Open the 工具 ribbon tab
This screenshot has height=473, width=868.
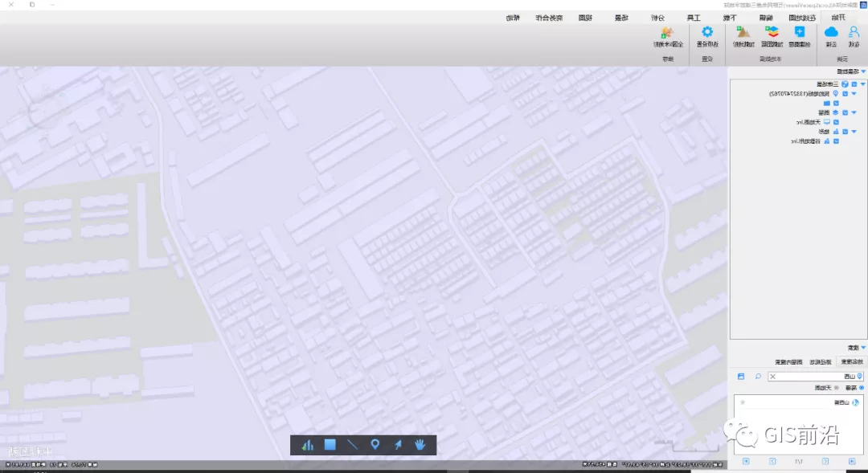click(694, 18)
